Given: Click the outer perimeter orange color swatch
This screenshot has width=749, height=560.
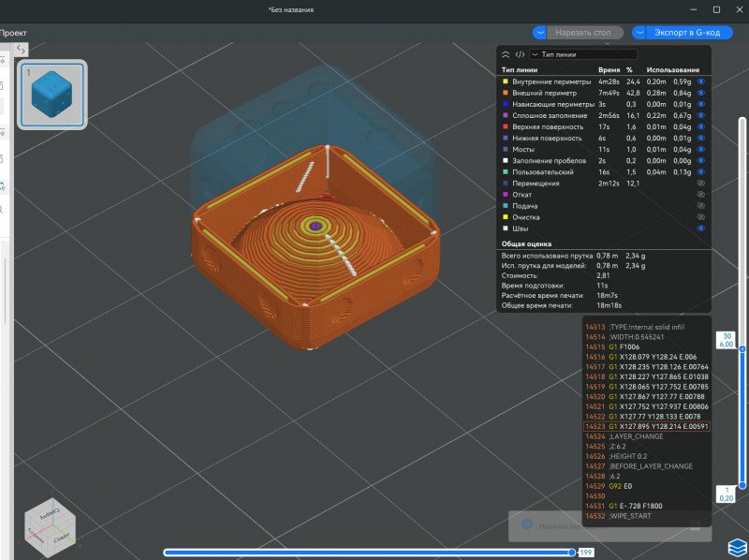Looking at the screenshot, I should tap(507, 93).
